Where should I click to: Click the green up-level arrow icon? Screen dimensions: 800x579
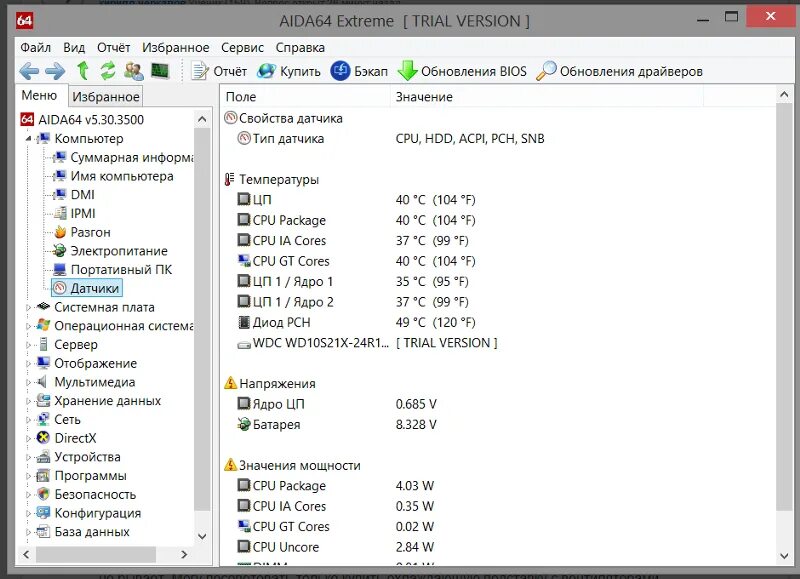pos(83,70)
